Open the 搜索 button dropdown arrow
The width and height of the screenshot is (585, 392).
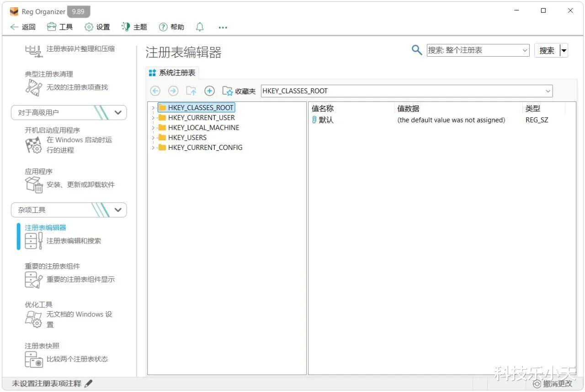click(564, 50)
